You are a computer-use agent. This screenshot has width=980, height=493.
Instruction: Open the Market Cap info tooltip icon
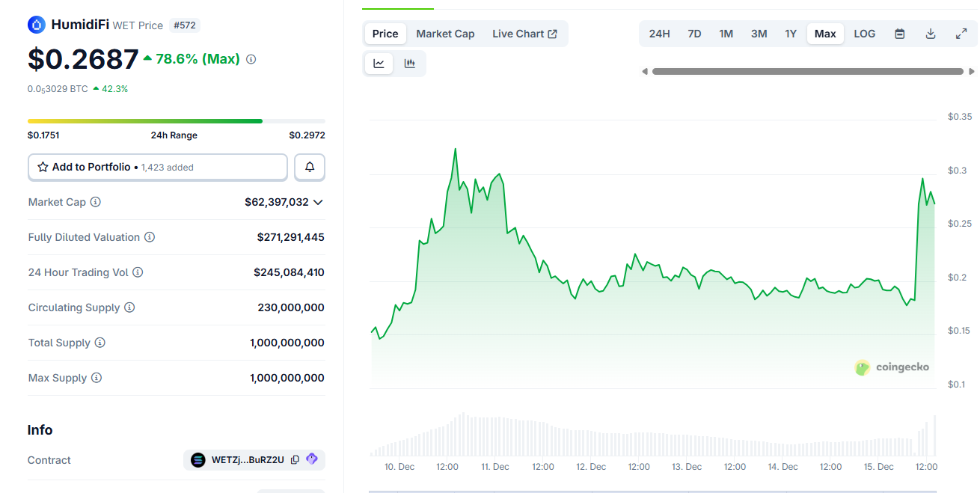point(94,202)
